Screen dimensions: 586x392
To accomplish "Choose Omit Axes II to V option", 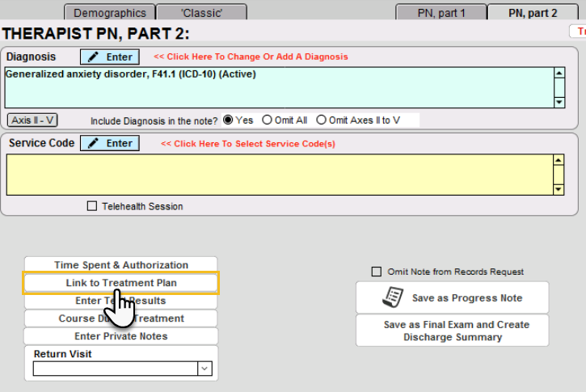I will (322, 120).
